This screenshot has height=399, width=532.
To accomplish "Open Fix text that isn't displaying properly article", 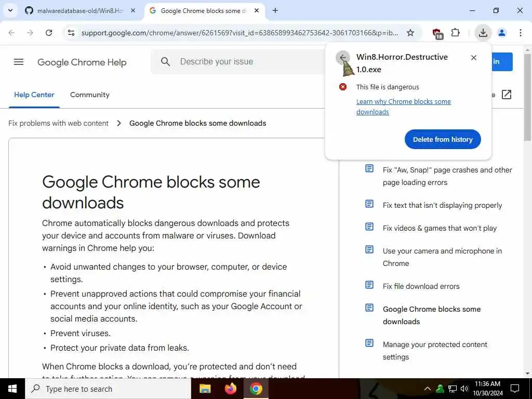I will pyautogui.click(x=443, y=205).
